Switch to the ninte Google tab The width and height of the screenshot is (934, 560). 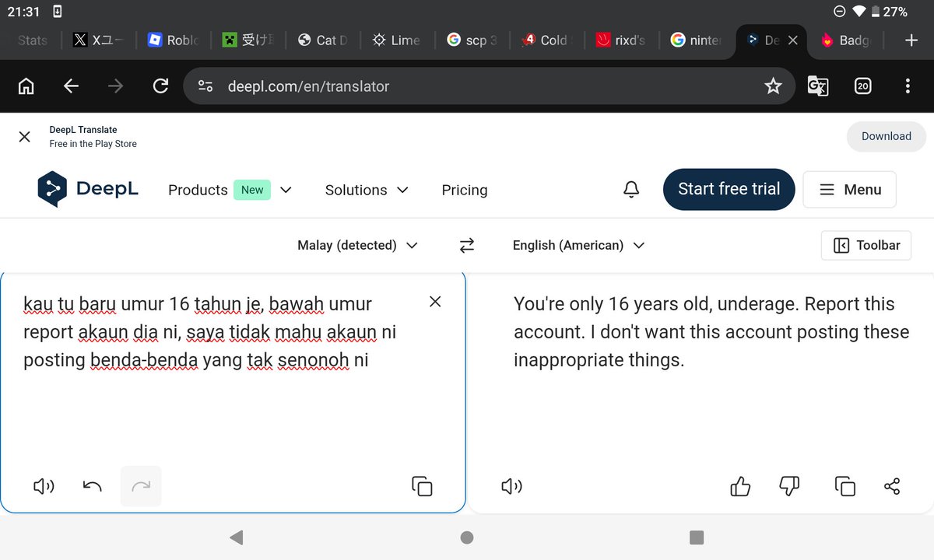pos(696,40)
